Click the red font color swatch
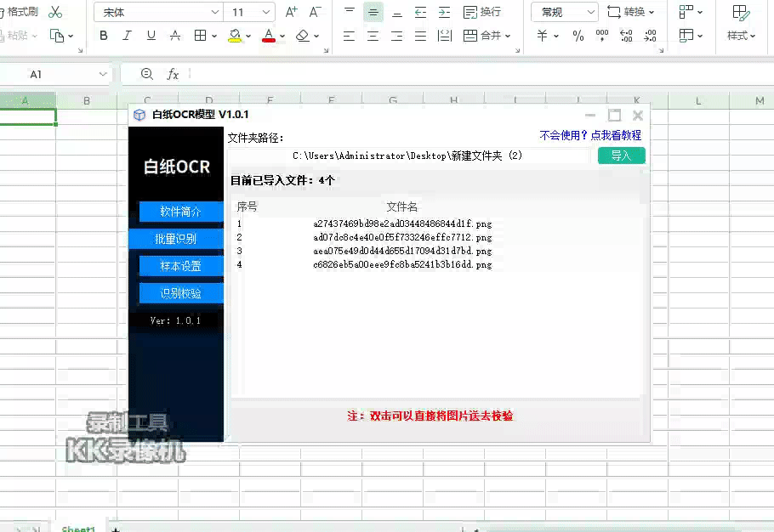Viewport: 774px width, 532px height. 269,37
